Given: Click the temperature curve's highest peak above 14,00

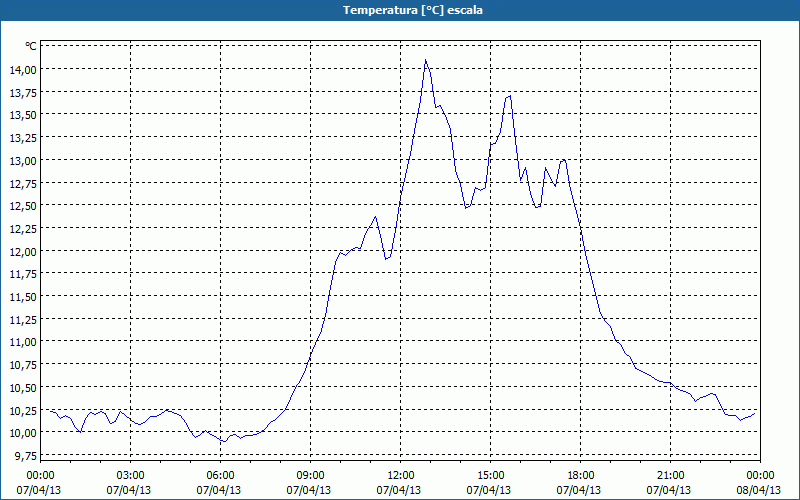Looking at the screenshot, I should pos(426,60).
